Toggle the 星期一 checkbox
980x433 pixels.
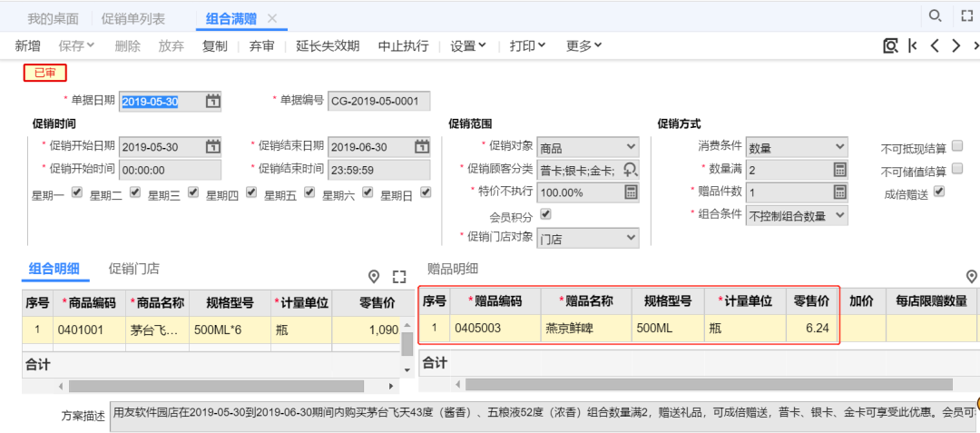coord(77,192)
